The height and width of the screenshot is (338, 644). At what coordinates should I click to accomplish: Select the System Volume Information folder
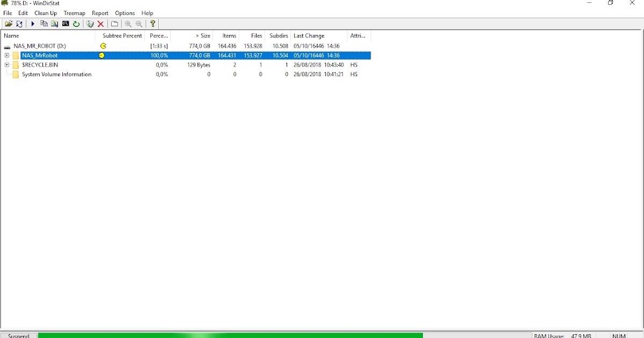click(x=57, y=74)
